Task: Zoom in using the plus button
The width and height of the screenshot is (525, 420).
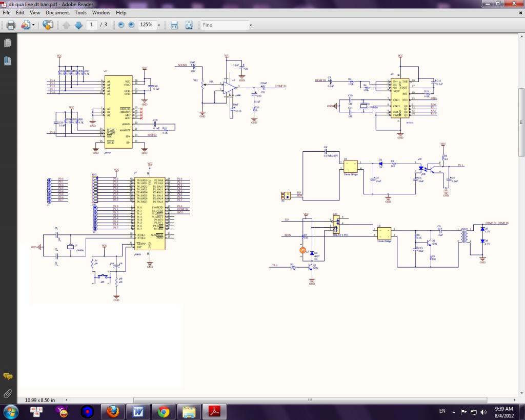Action: point(131,25)
